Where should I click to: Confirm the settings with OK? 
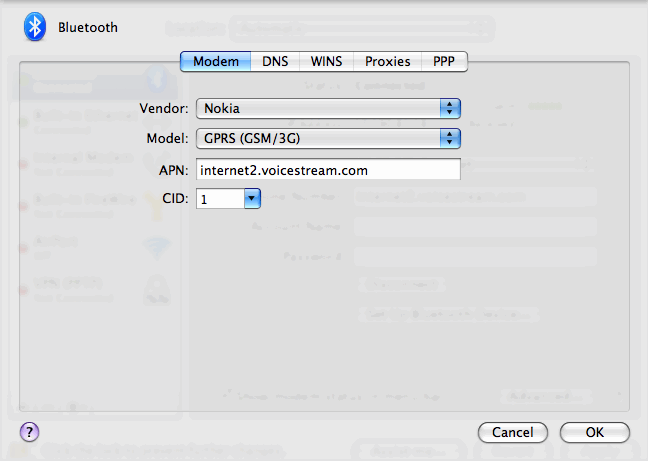594,432
